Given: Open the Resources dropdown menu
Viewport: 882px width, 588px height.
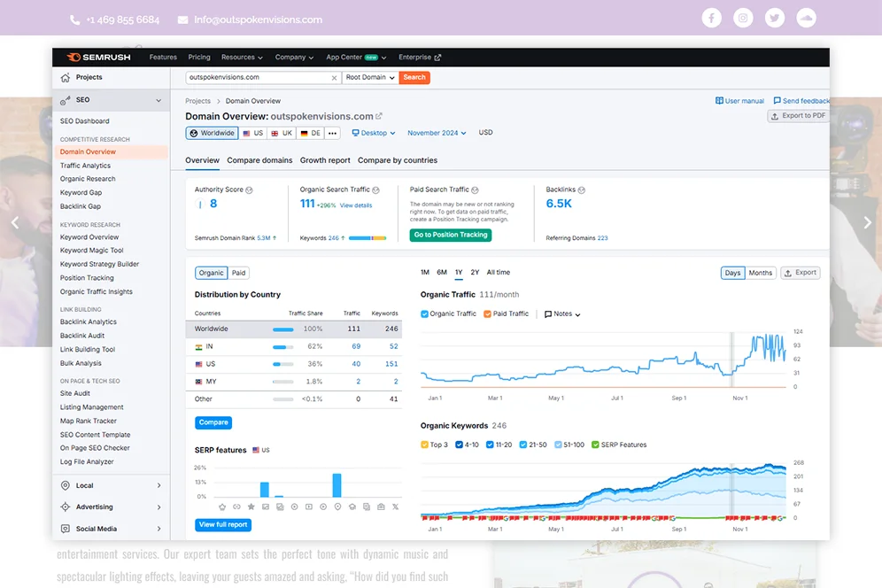Looking at the screenshot, I should [242, 58].
